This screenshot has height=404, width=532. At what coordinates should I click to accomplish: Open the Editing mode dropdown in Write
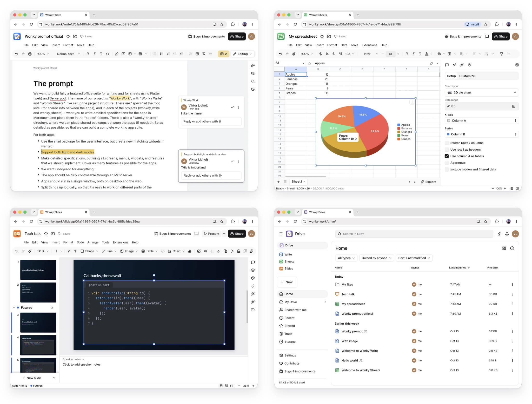[242, 54]
